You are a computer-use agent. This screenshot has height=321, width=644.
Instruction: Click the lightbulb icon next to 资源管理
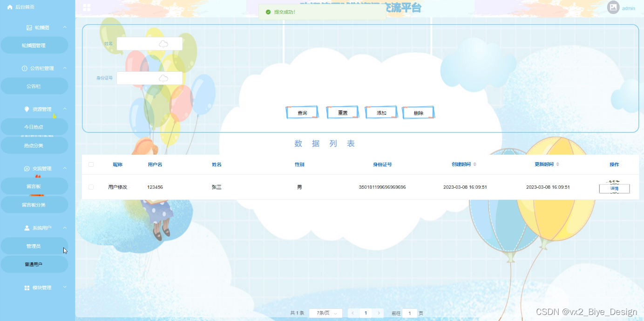point(27,109)
